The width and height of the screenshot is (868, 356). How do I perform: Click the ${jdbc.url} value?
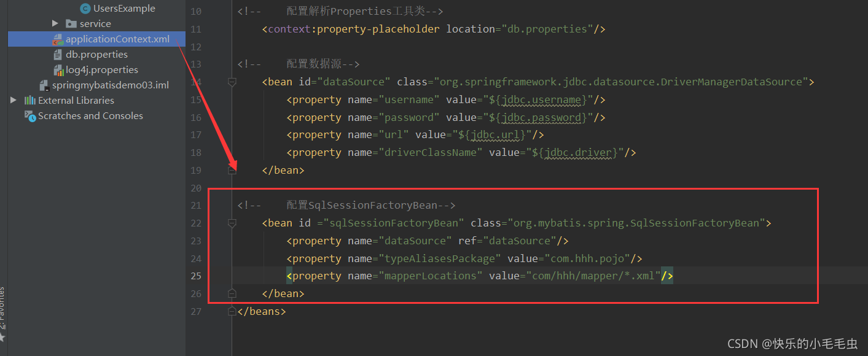492,134
